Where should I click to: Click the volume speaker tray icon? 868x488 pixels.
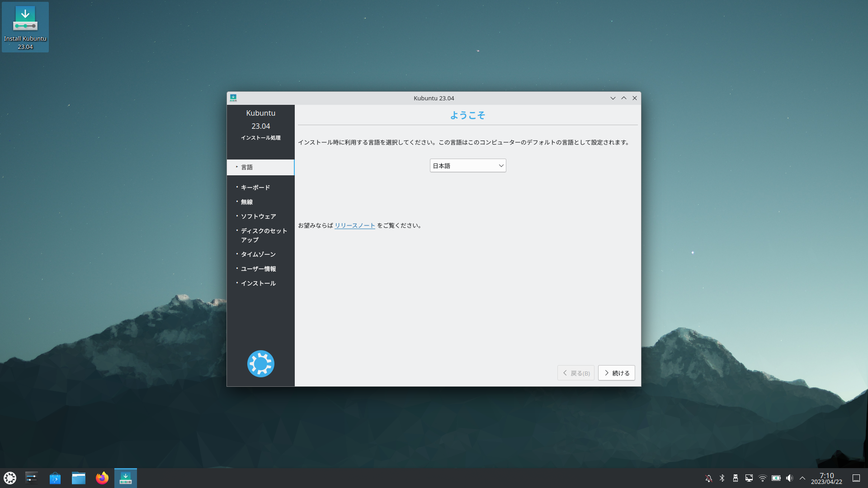(x=789, y=478)
